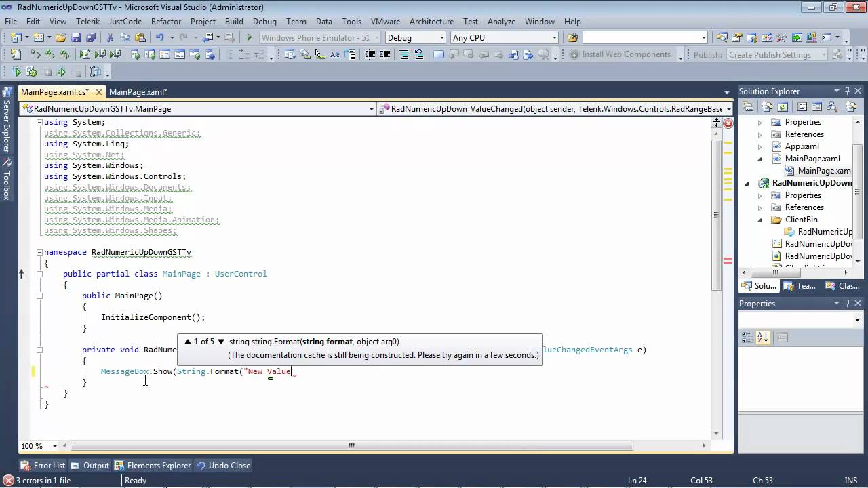The width and height of the screenshot is (868, 488).
Task: Click the Toolbox wrench and hammer icon
Action: (7, 163)
